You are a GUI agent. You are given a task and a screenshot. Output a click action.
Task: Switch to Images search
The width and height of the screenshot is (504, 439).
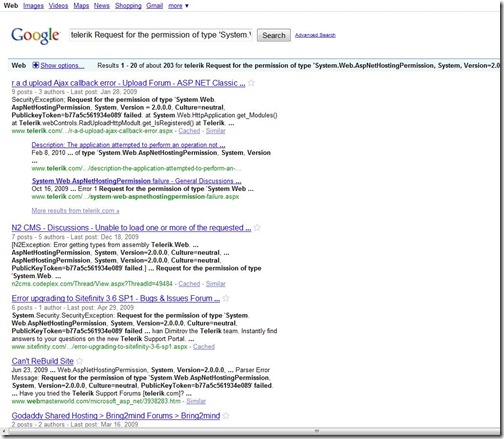click(33, 6)
